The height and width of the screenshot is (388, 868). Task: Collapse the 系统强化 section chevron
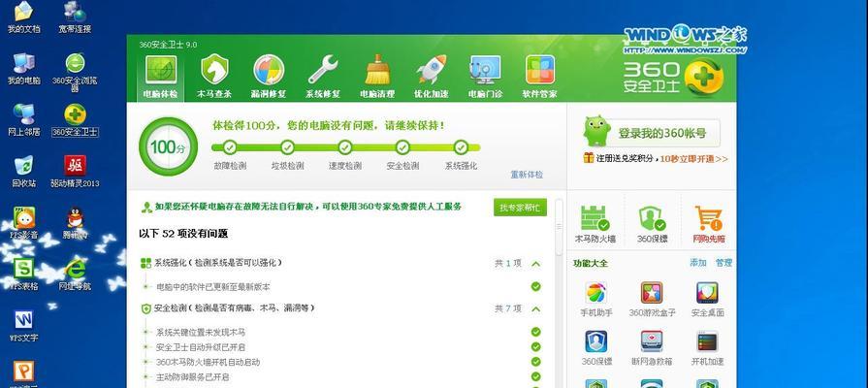535,264
